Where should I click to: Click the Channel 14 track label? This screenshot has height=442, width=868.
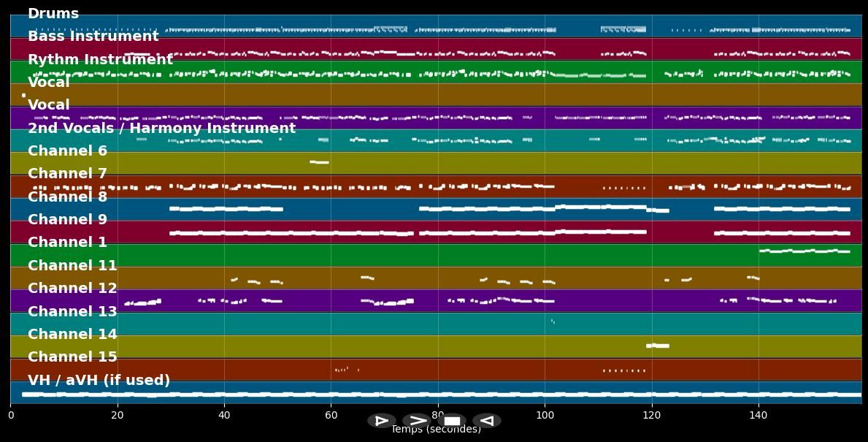tap(72, 335)
